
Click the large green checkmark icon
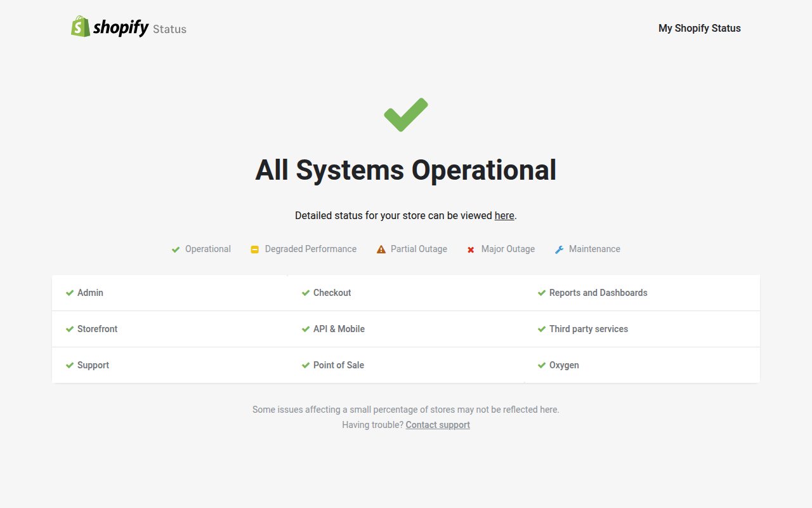pos(406,115)
